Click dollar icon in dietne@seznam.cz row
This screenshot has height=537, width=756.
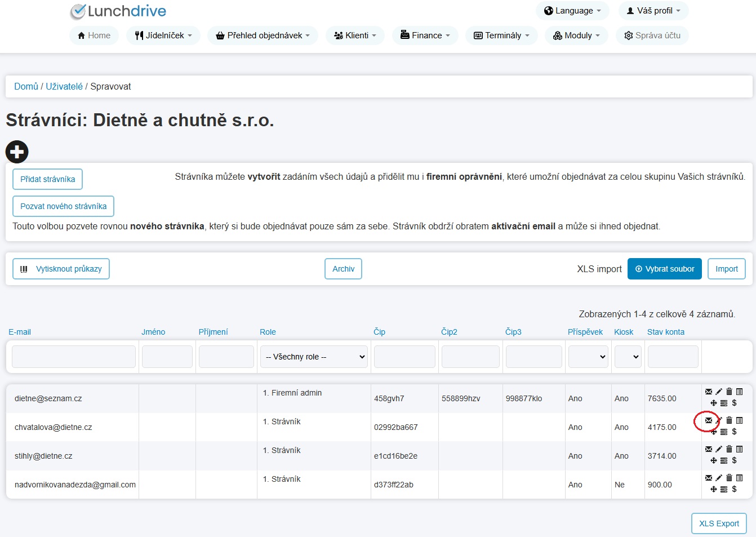pos(734,403)
